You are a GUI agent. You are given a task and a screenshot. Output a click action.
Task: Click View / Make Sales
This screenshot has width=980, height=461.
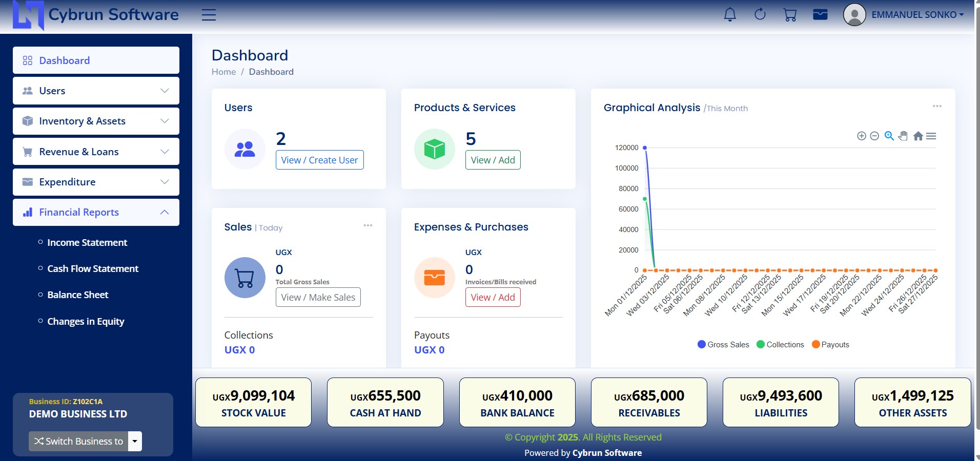318,297
